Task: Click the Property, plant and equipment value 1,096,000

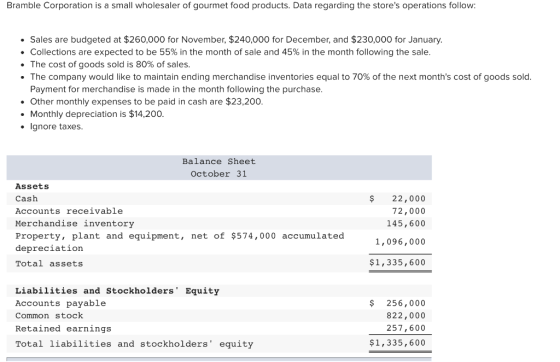Action: point(400,242)
